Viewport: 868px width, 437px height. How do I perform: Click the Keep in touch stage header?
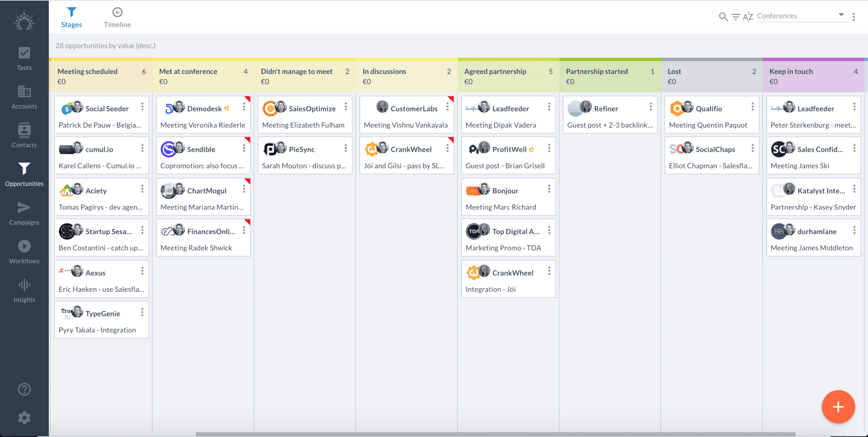[x=813, y=76]
